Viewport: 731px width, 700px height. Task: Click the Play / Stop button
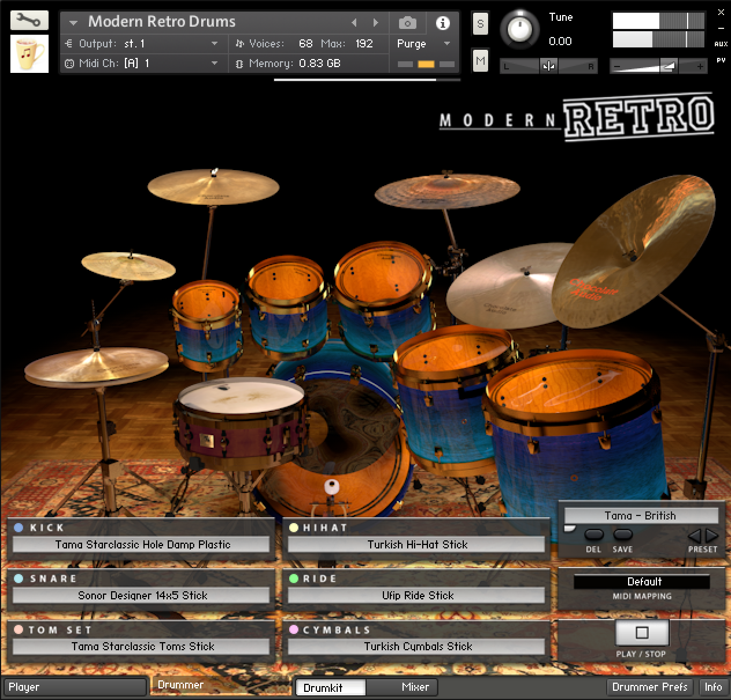click(x=642, y=632)
